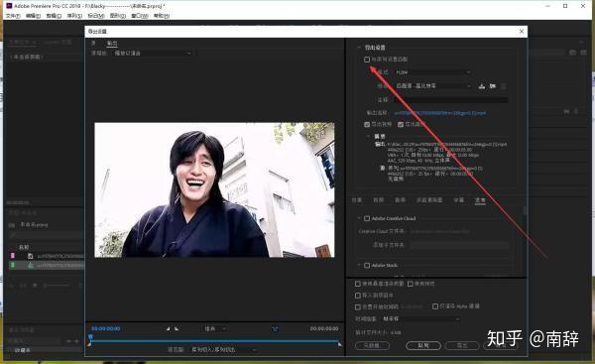Image resolution: width=595 pixels, height=364 pixels.
Task: Collapse the 导出设置 section
Action: click(x=359, y=48)
